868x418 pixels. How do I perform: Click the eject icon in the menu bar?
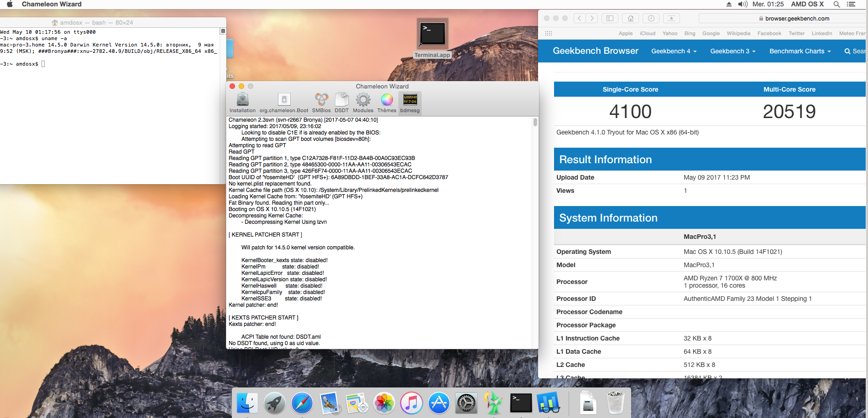(x=729, y=4)
